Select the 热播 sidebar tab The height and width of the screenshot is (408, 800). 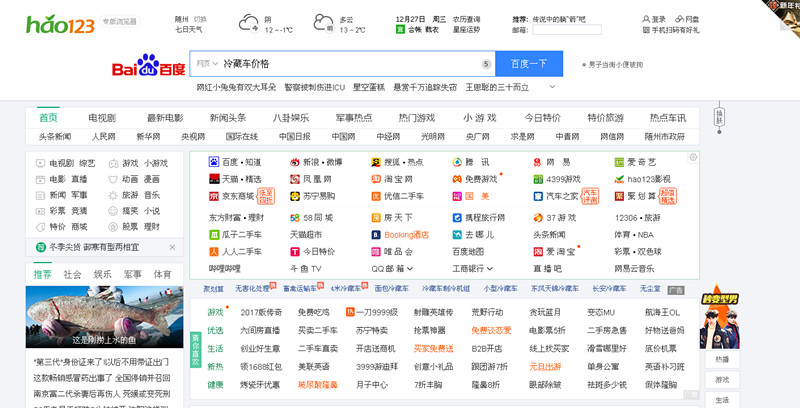pos(722,359)
